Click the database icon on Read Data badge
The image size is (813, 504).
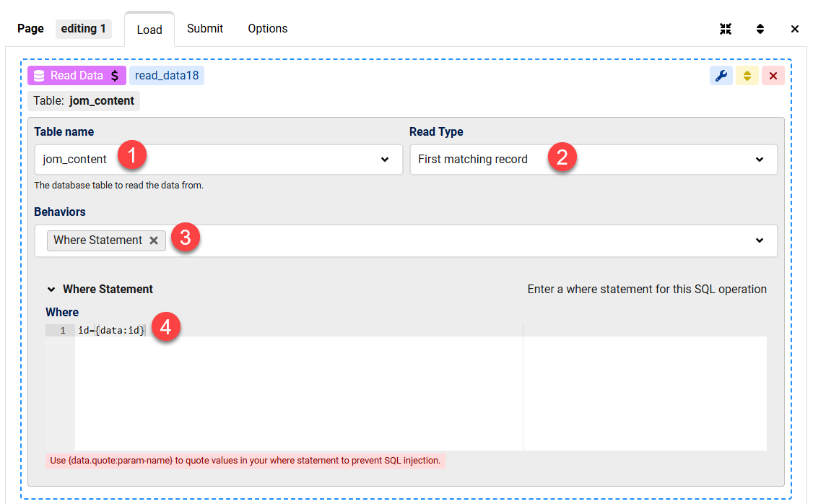[39, 76]
